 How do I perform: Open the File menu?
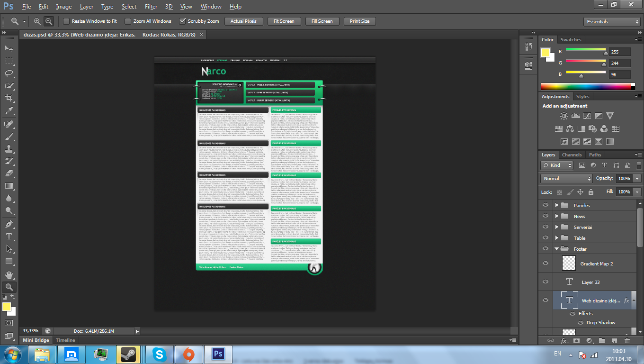[27, 7]
